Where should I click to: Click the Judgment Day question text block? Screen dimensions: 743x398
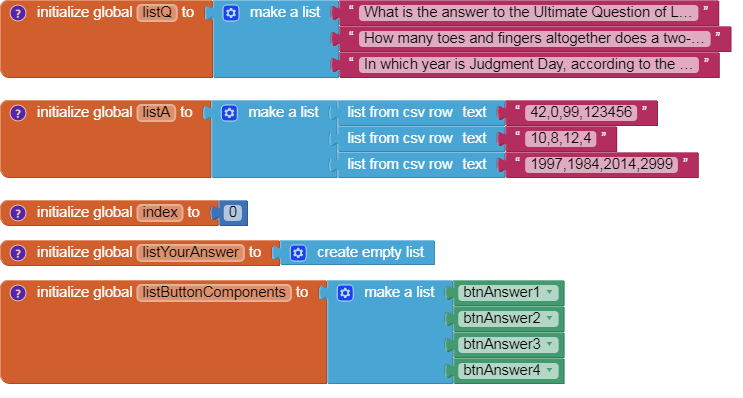529,64
